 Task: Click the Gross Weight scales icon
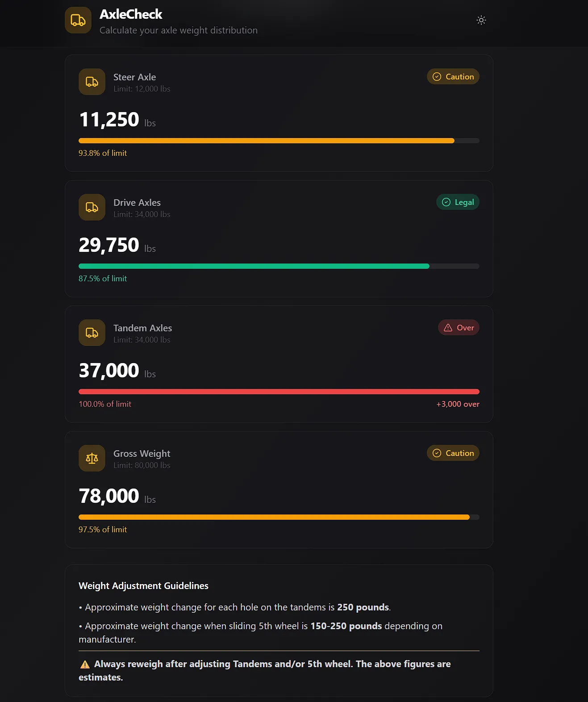pyautogui.click(x=92, y=458)
